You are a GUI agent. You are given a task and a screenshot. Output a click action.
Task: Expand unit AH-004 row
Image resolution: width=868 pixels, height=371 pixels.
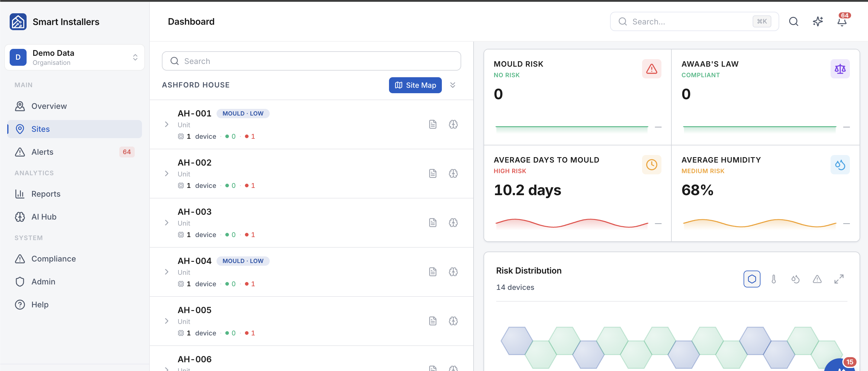point(166,272)
